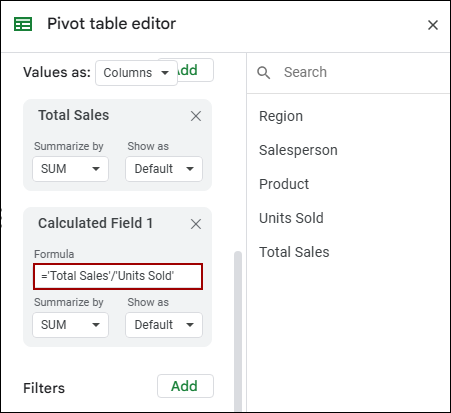Open Total Sales Summarize by SUM dropdown

(x=70, y=169)
